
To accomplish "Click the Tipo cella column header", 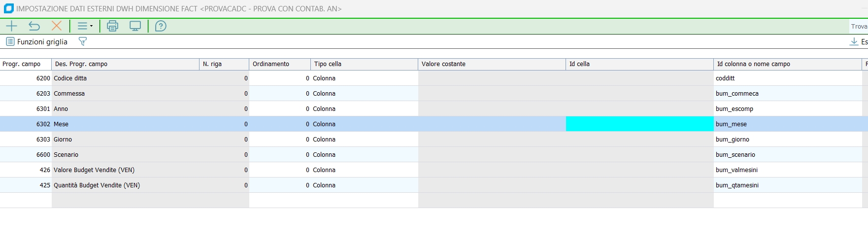I will coord(364,64).
